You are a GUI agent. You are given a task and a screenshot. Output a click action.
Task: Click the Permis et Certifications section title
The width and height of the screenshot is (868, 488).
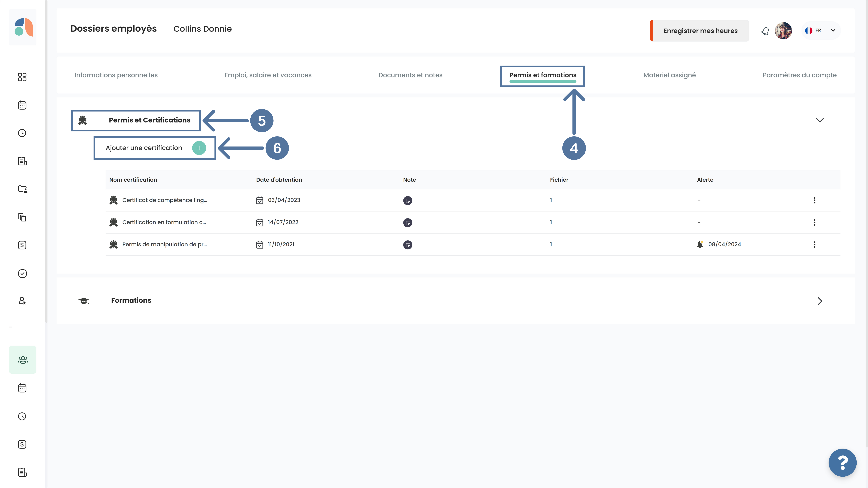(149, 120)
